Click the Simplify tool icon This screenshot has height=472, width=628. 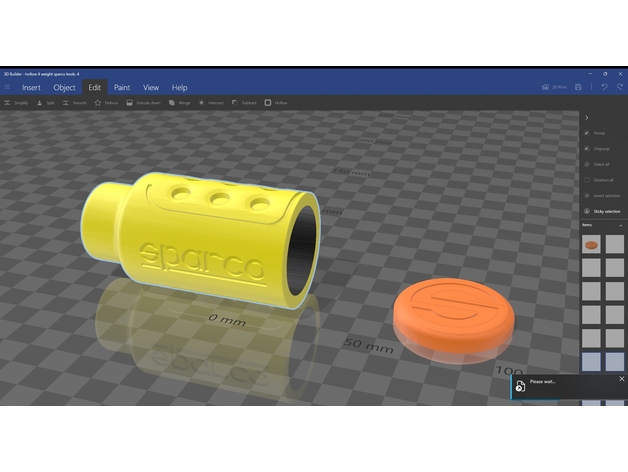(x=8, y=103)
